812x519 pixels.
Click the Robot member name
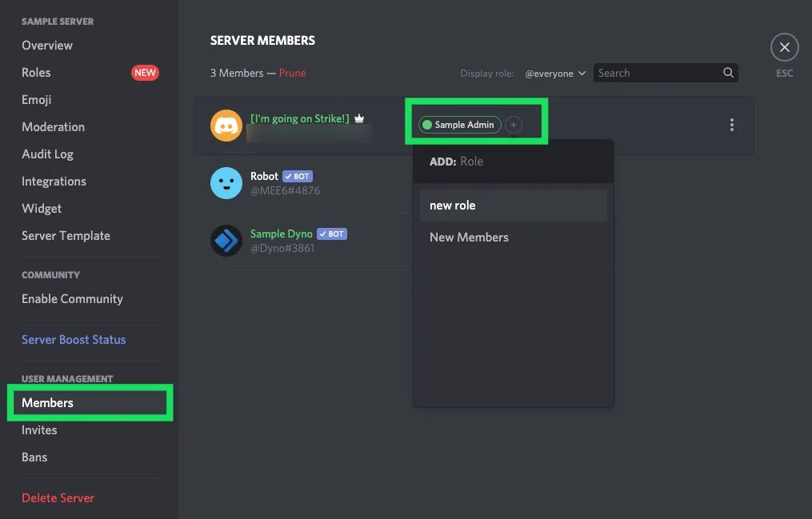pyautogui.click(x=264, y=176)
